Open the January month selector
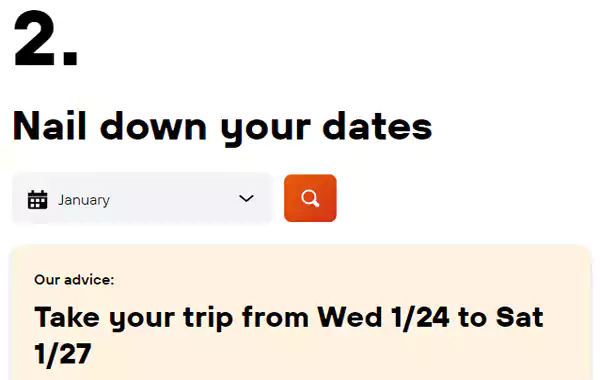The width and height of the screenshot is (600, 380). pos(142,198)
